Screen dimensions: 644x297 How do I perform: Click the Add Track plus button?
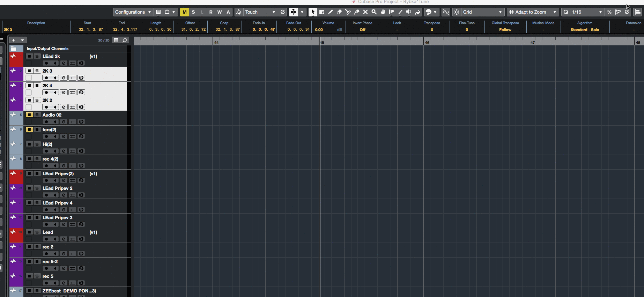14,40
